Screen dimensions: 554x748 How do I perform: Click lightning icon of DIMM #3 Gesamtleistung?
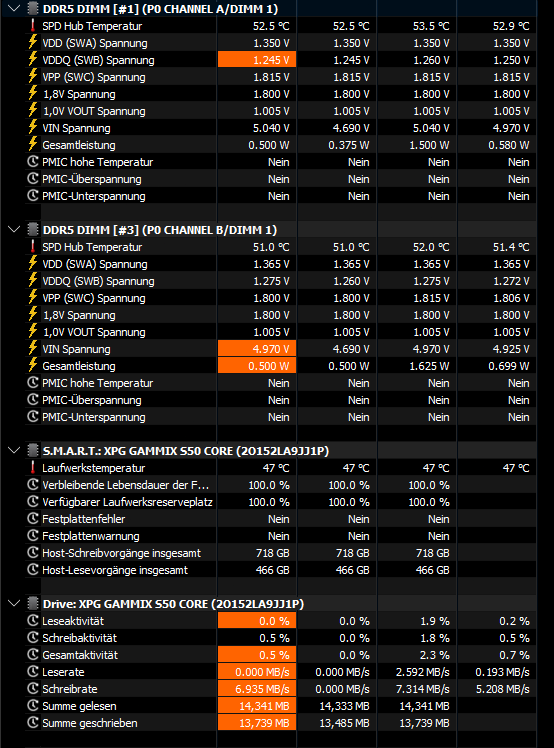32,365
